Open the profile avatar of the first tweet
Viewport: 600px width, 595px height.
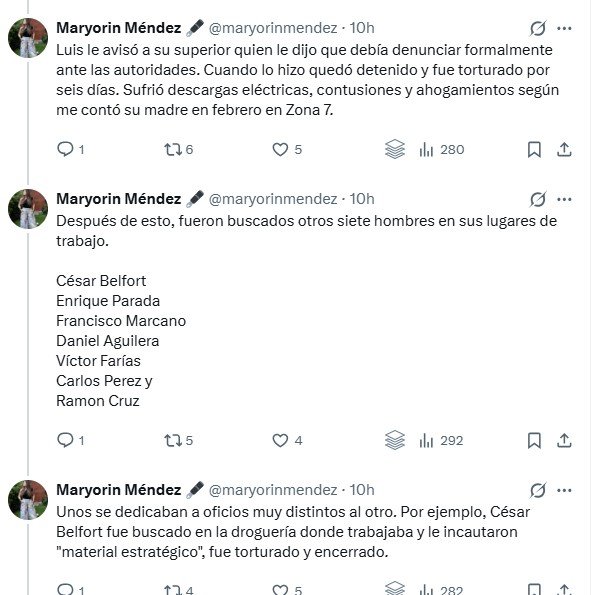point(28,38)
